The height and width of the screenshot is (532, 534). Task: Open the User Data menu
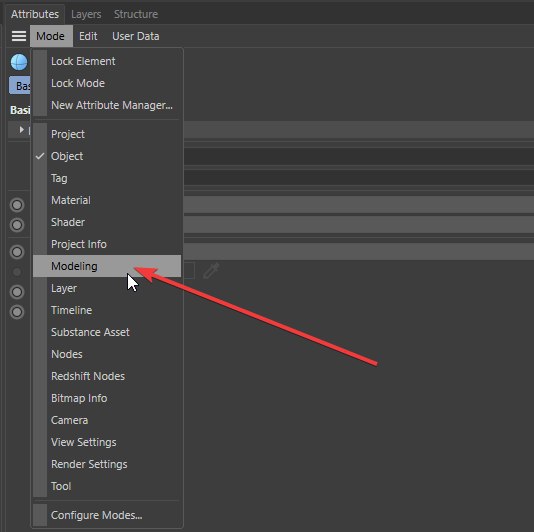[136, 36]
